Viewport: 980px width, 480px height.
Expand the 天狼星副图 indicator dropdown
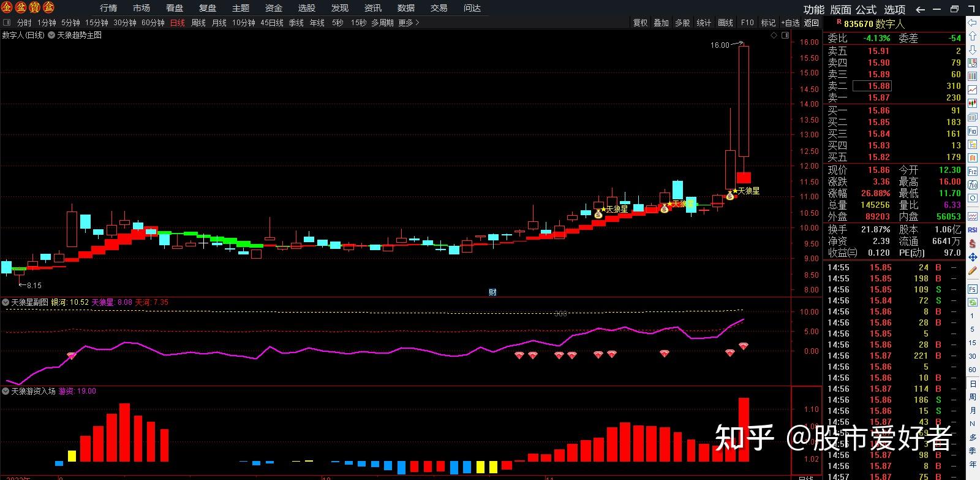[6, 302]
